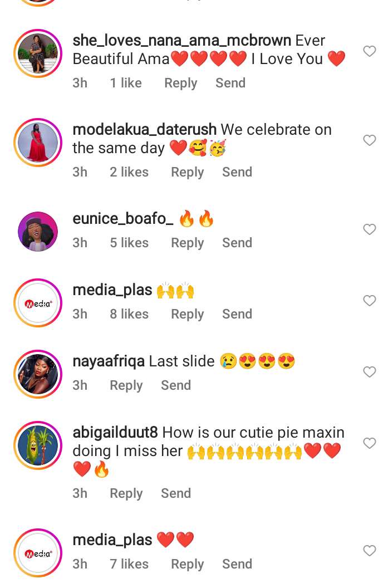Like nayaafriqa's Last slide comment
The height and width of the screenshot is (588, 388).
click(x=369, y=372)
